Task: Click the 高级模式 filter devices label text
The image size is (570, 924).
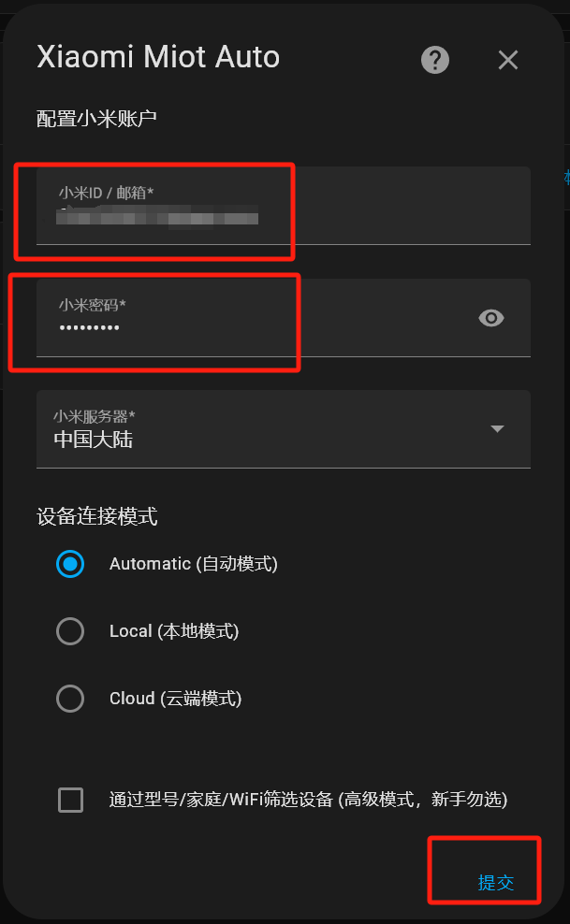Action: 308,800
